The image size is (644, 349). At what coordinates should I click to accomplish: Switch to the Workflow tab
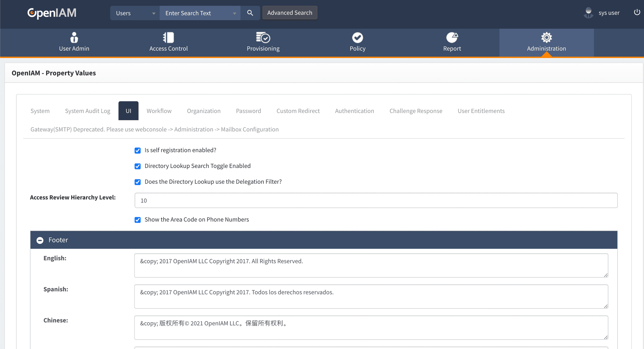point(159,111)
